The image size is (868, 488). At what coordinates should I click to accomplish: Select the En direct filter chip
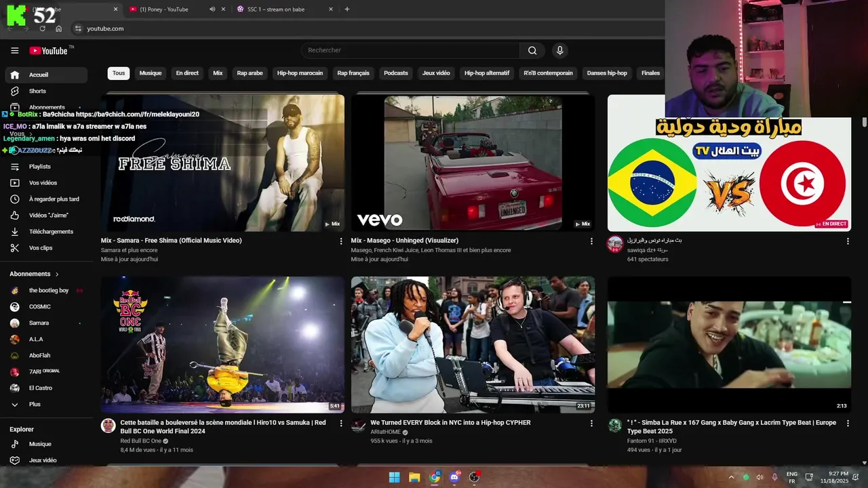187,73
